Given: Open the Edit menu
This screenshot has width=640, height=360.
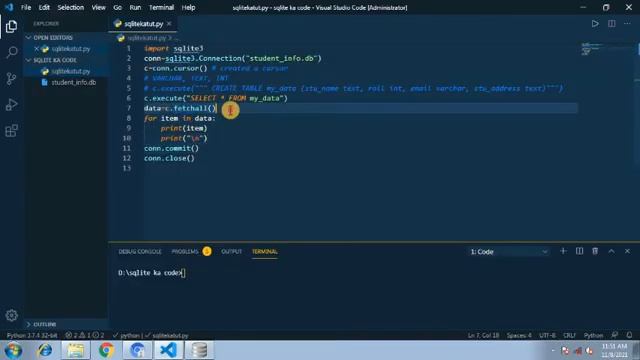Looking at the screenshot, I should tap(44, 7).
